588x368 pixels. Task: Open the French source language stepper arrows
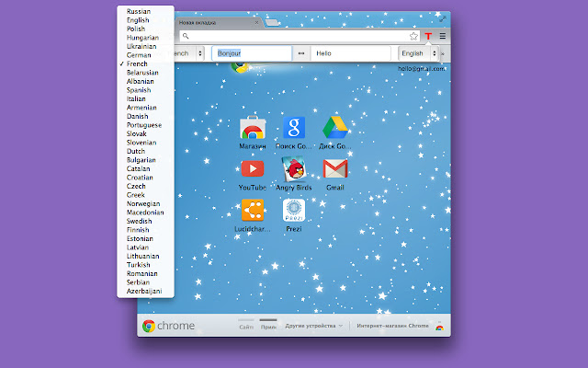[x=200, y=53]
